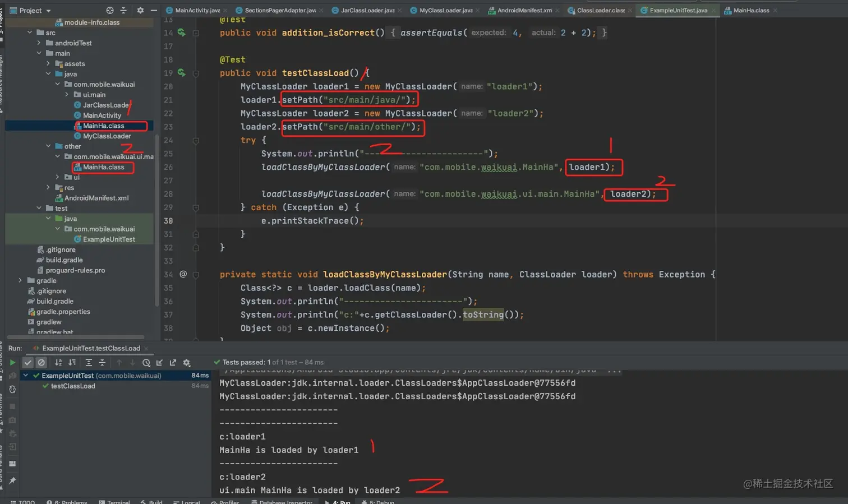Pin the Run tab with the pin icon
This screenshot has height=504, width=848.
pos(12,480)
